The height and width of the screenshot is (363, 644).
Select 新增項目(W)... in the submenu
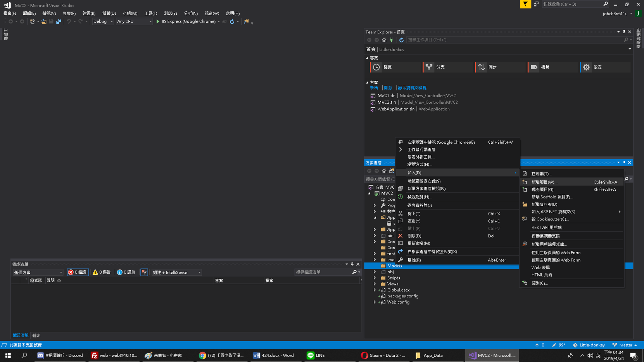(572, 182)
